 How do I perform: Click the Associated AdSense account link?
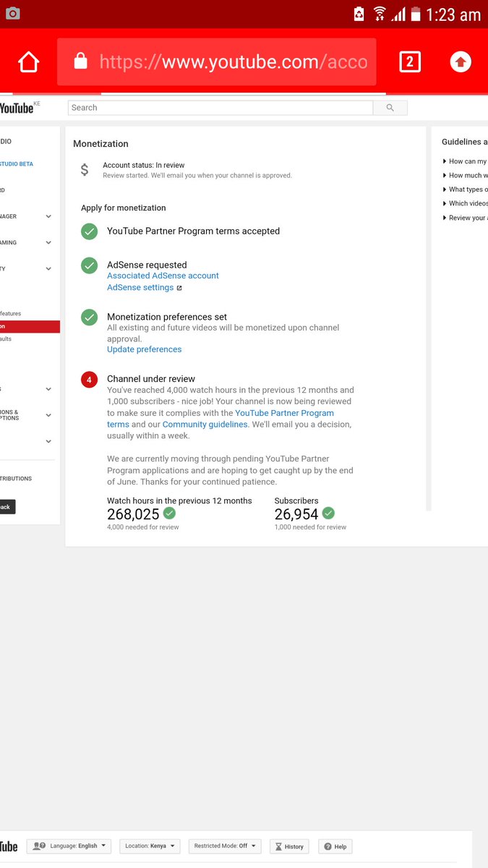click(x=163, y=276)
